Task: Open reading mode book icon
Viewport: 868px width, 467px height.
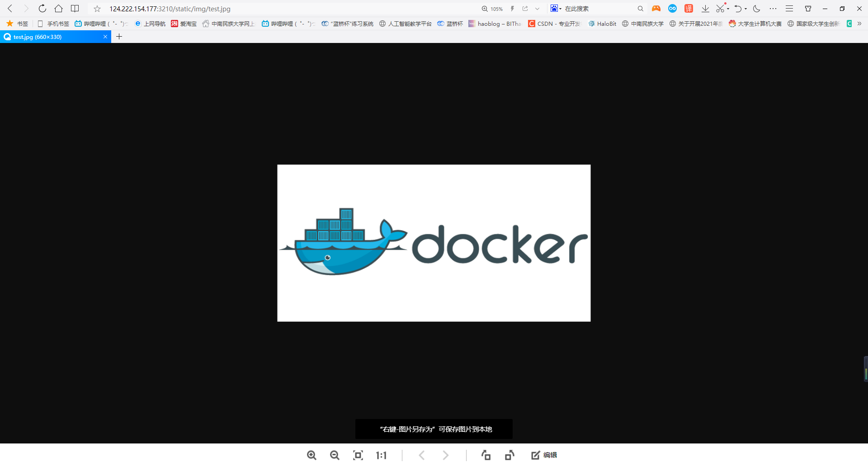Action: (75, 9)
